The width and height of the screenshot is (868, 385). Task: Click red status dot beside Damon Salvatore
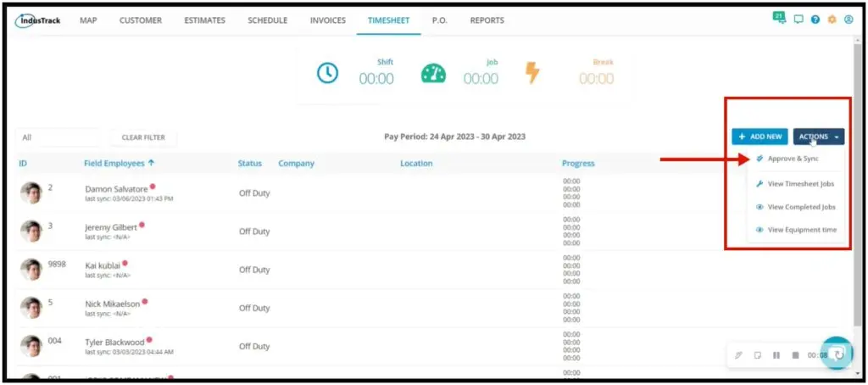point(153,187)
